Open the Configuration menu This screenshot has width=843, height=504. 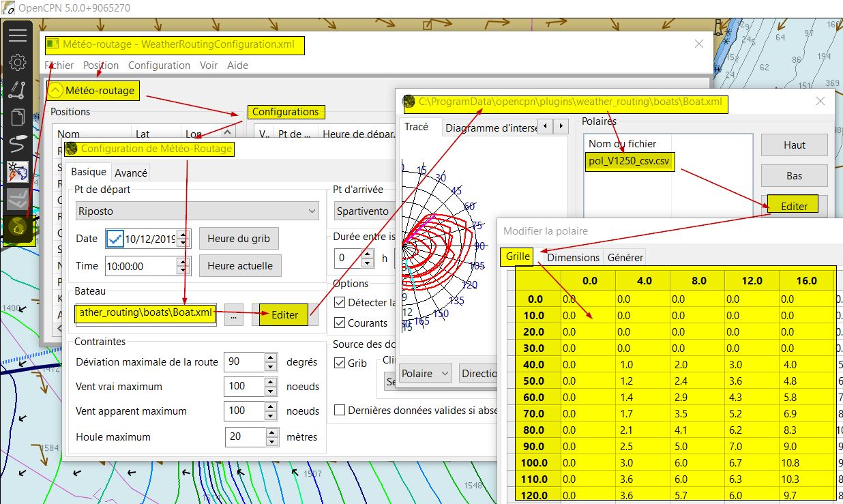(159, 65)
